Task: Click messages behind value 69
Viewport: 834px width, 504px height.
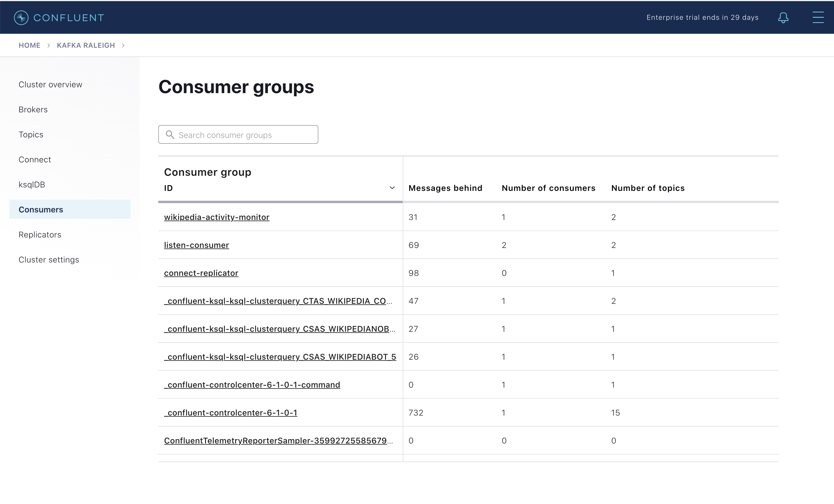Action: pyautogui.click(x=414, y=245)
